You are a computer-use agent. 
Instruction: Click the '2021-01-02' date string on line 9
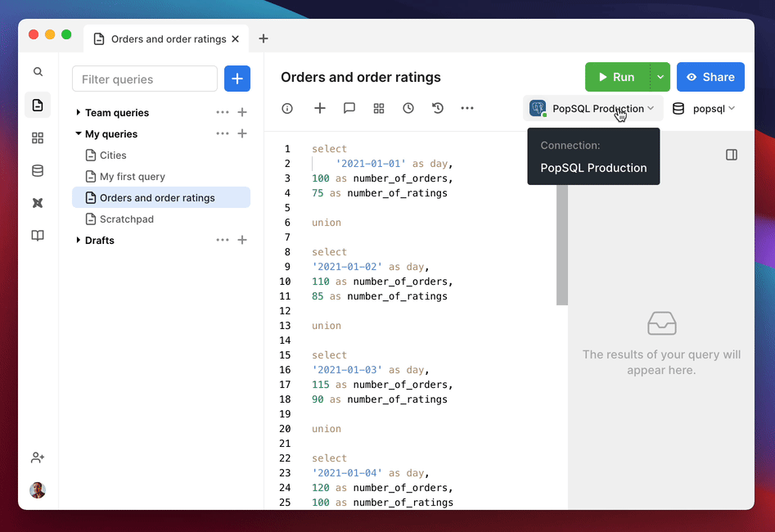346,267
